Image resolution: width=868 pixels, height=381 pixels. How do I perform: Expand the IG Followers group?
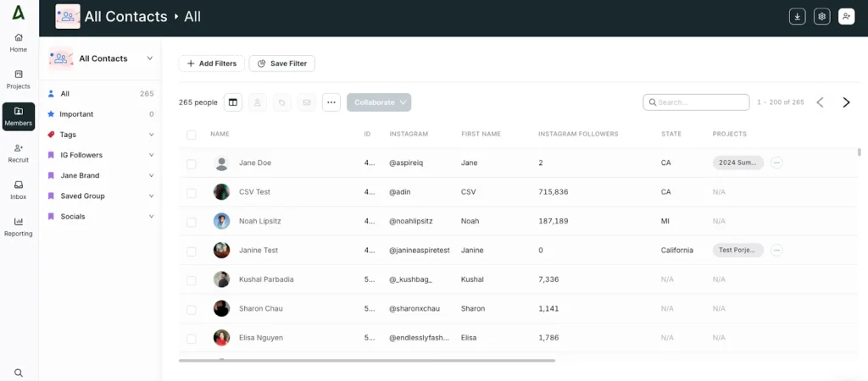(151, 156)
